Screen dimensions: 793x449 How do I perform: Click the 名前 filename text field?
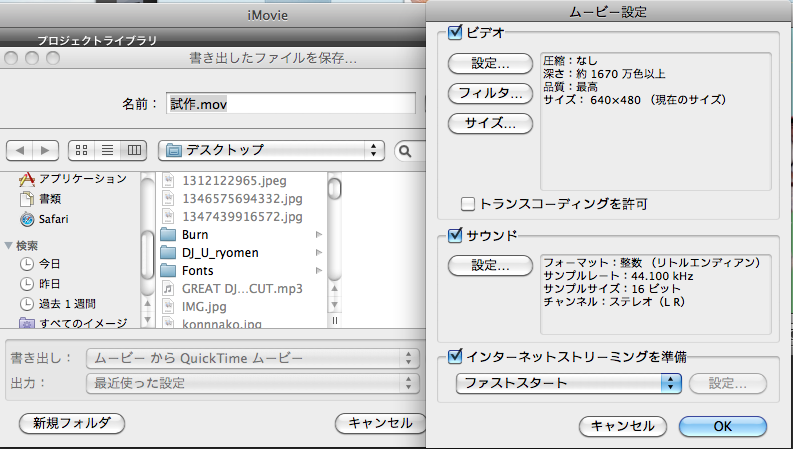pos(290,103)
